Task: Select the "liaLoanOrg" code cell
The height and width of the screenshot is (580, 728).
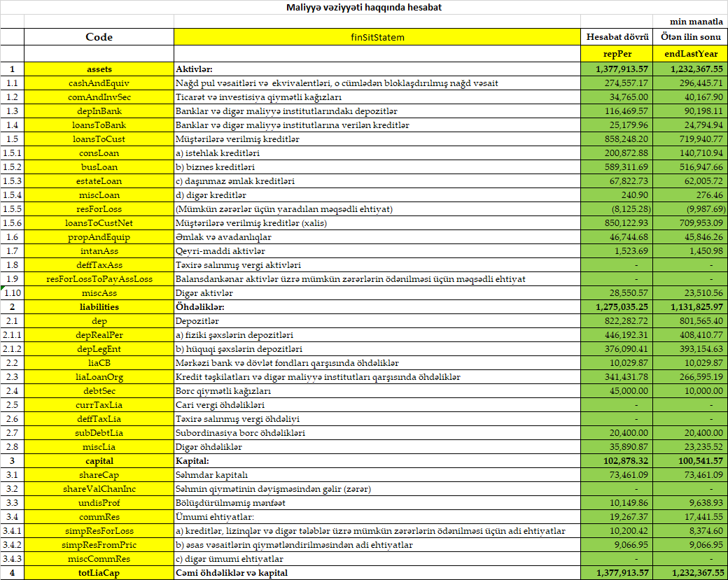Action: coord(99,377)
